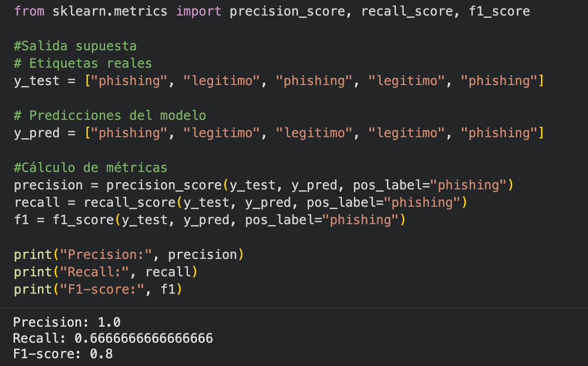The width and height of the screenshot is (588, 366).
Task: Click the third y_pred element "legitimo"
Action: pos(314,133)
